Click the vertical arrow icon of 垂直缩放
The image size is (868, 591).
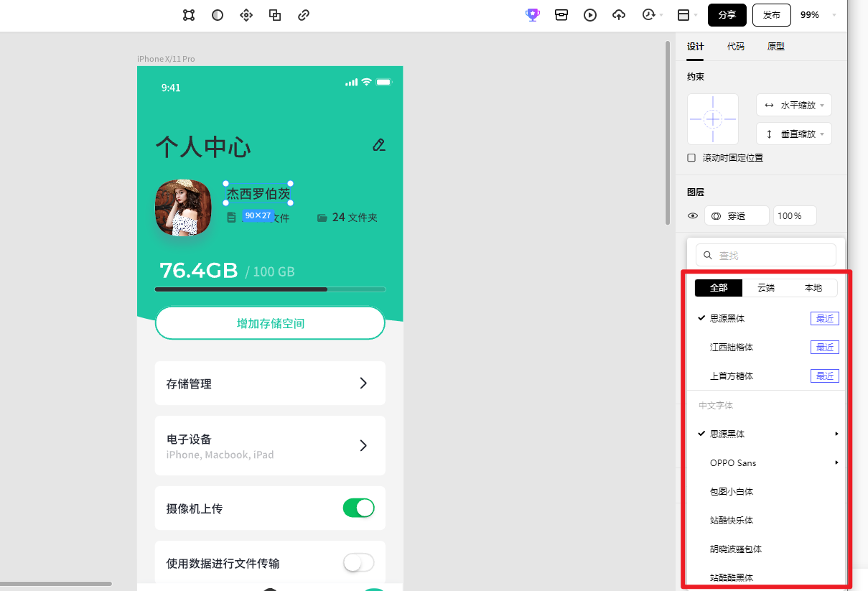click(769, 134)
